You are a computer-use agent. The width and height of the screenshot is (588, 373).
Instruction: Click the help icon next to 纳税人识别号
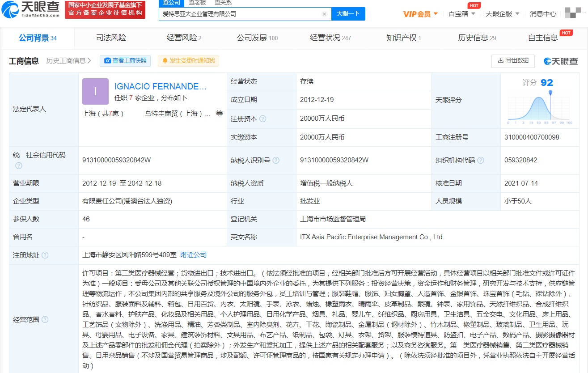pos(276,160)
